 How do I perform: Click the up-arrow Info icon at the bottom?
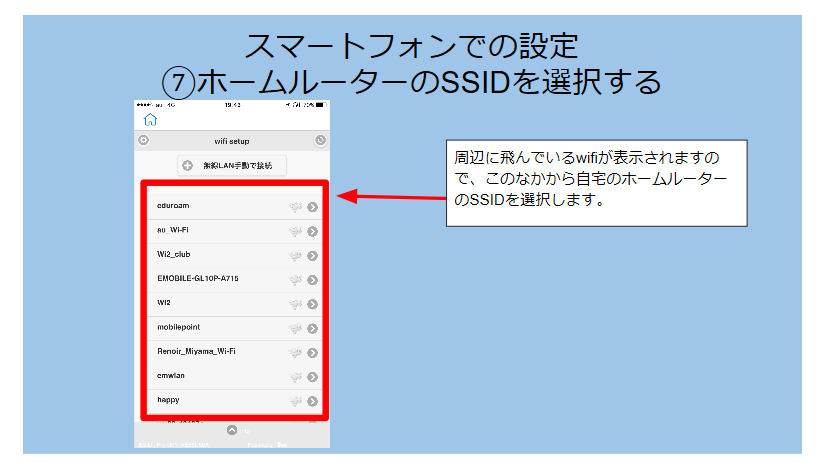click(232, 430)
